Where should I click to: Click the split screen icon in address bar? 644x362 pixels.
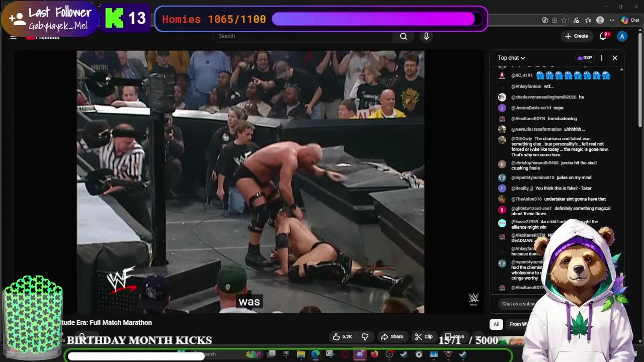pyautogui.click(x=554, y=20)
